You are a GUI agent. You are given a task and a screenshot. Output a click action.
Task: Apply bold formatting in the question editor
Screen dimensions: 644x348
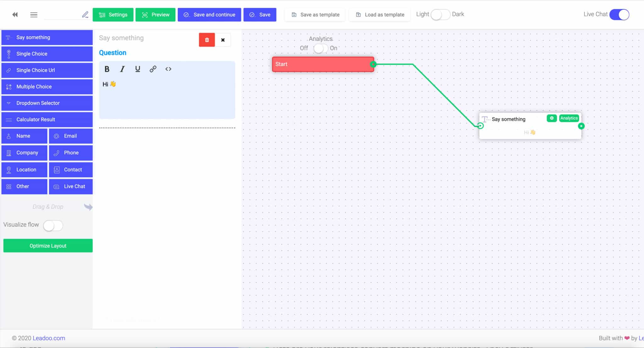coord(107,69)
